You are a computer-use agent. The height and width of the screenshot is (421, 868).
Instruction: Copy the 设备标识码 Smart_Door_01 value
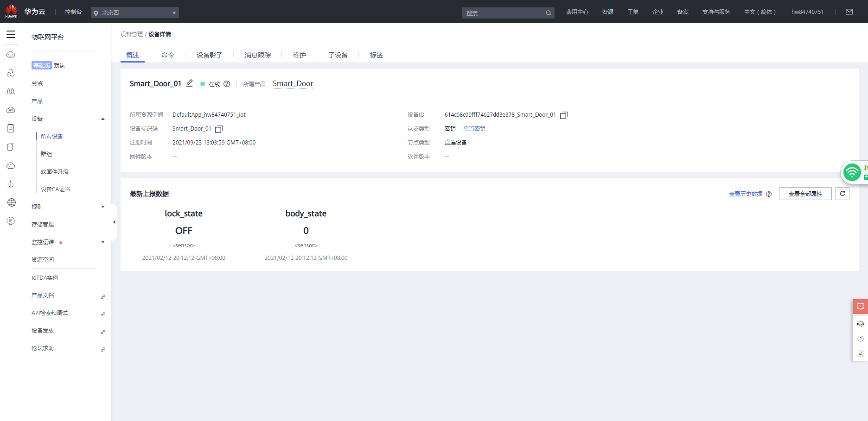pos(219,129)
